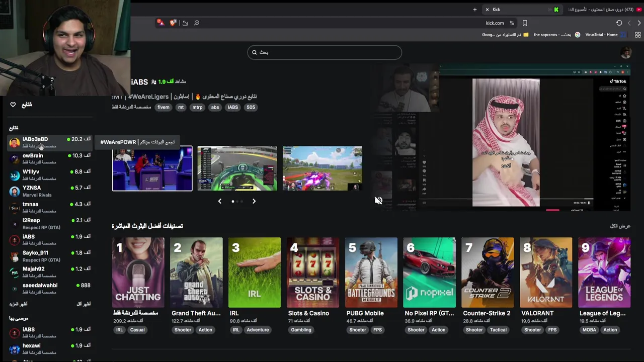Click Tactical tag under Counter-Strike 2
This screenshot has height=362, width=644.
(498, 330)
